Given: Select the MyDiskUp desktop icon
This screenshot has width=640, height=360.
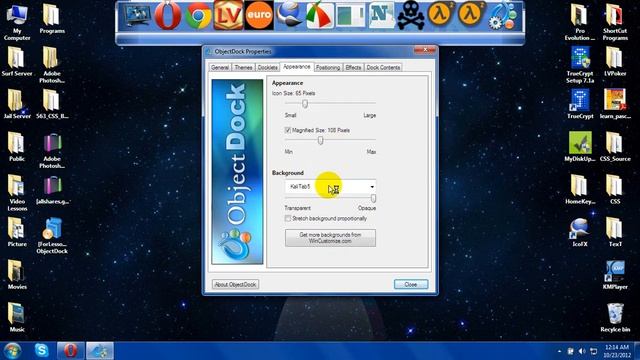Looking at the screenshot, I should (580, 147).
